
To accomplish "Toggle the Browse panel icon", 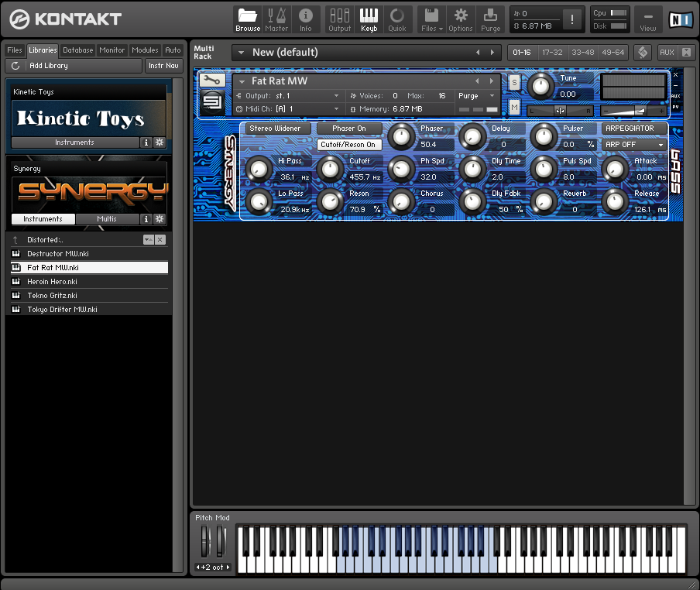I will tap(248, 19).
